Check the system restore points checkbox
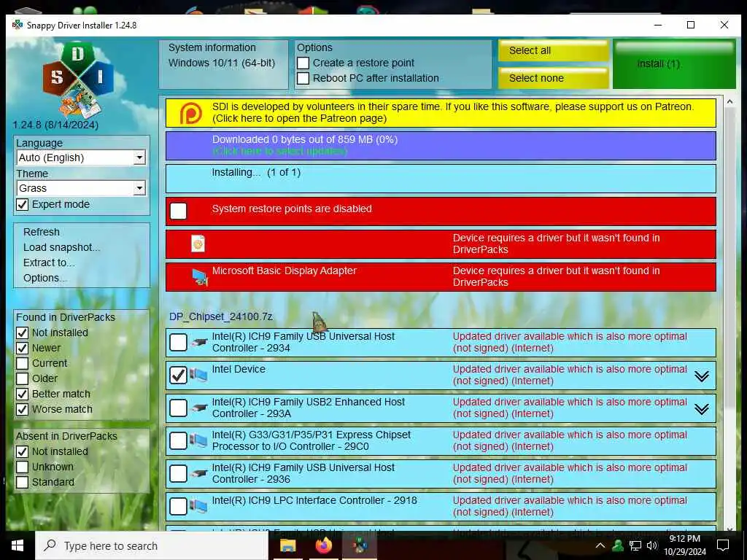The image size is (747, 560). pos(178,211)
